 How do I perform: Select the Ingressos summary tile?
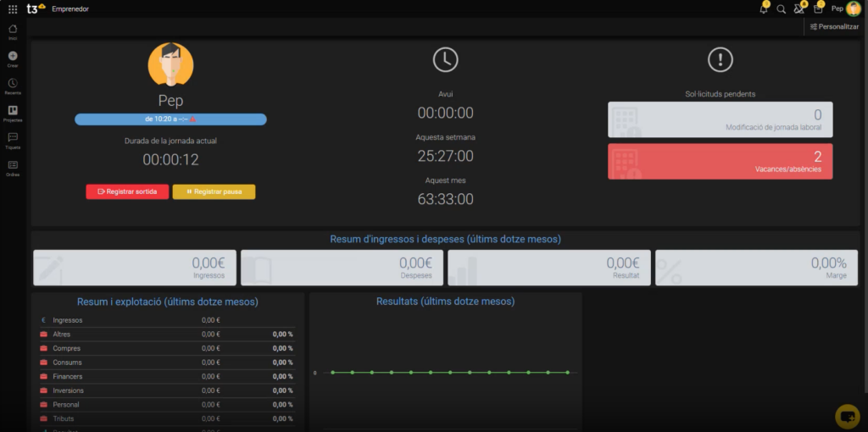(135, 268)
